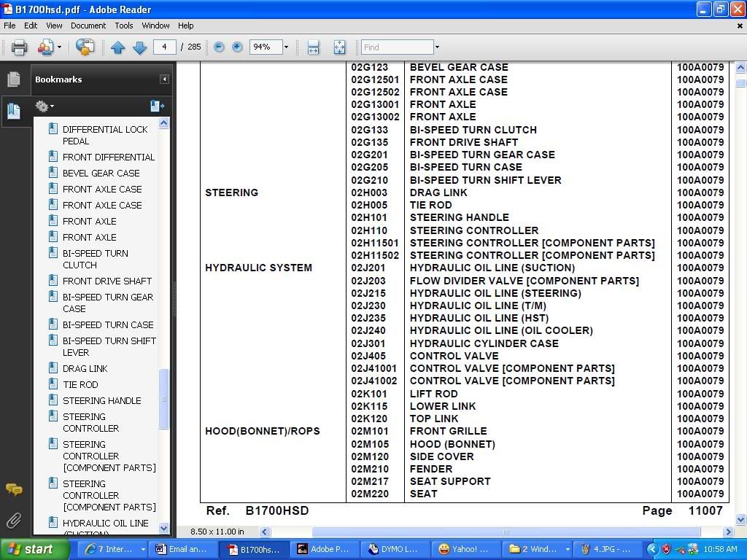Open the zoom percentage dropdown arrow

(x=286, y=47)
